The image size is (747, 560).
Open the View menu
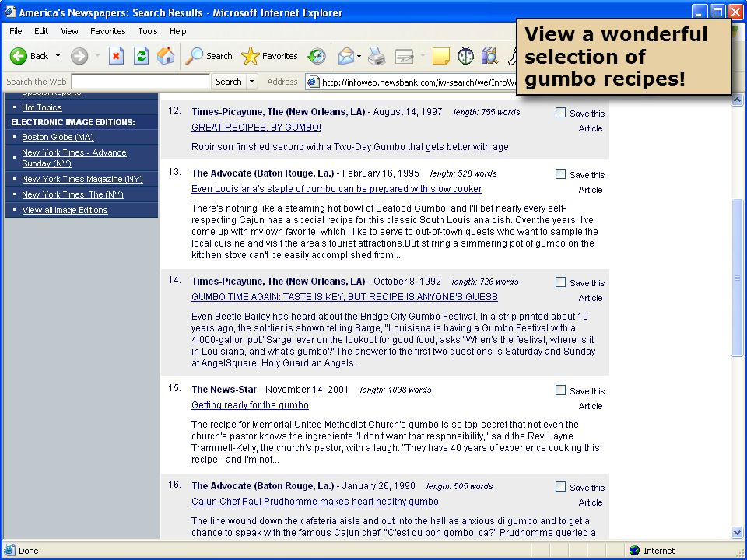[69, 31]
